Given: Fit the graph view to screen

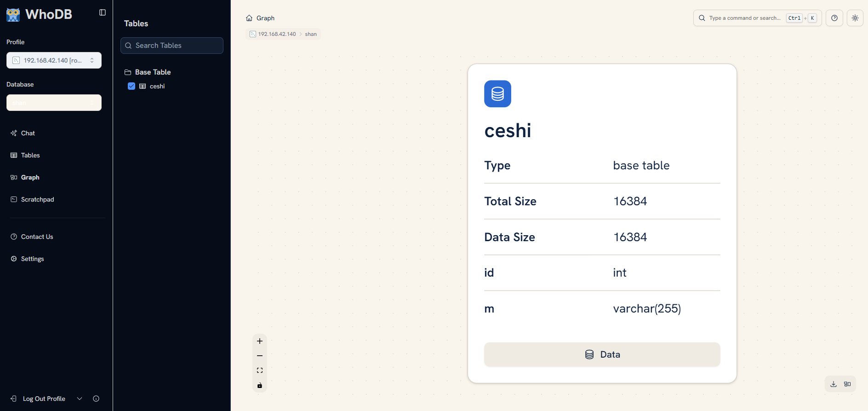Looking at the screenshot, I should click(260, 370).
